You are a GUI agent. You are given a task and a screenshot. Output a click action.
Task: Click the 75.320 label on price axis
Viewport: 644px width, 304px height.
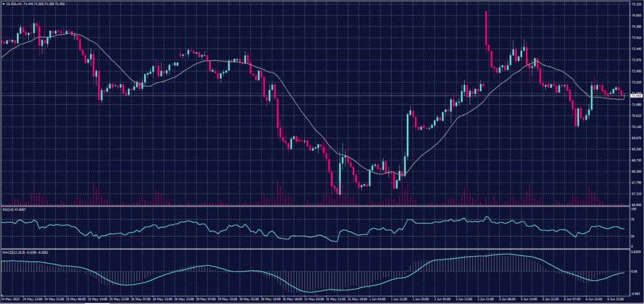click(x=635, y=4)
